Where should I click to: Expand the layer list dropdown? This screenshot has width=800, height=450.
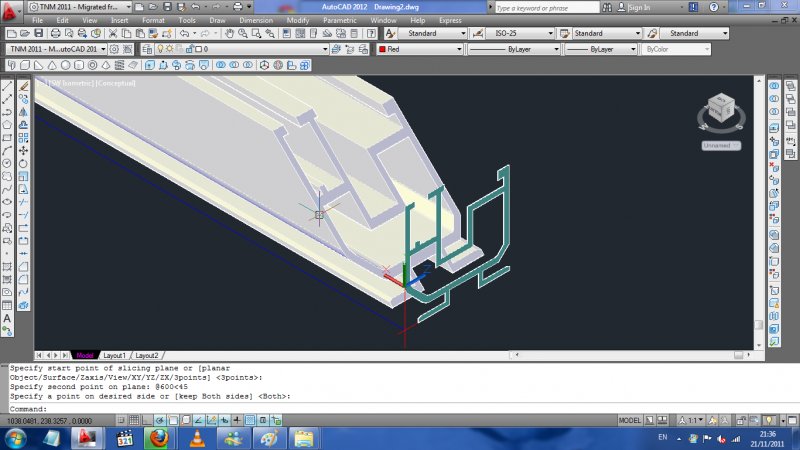265,48
